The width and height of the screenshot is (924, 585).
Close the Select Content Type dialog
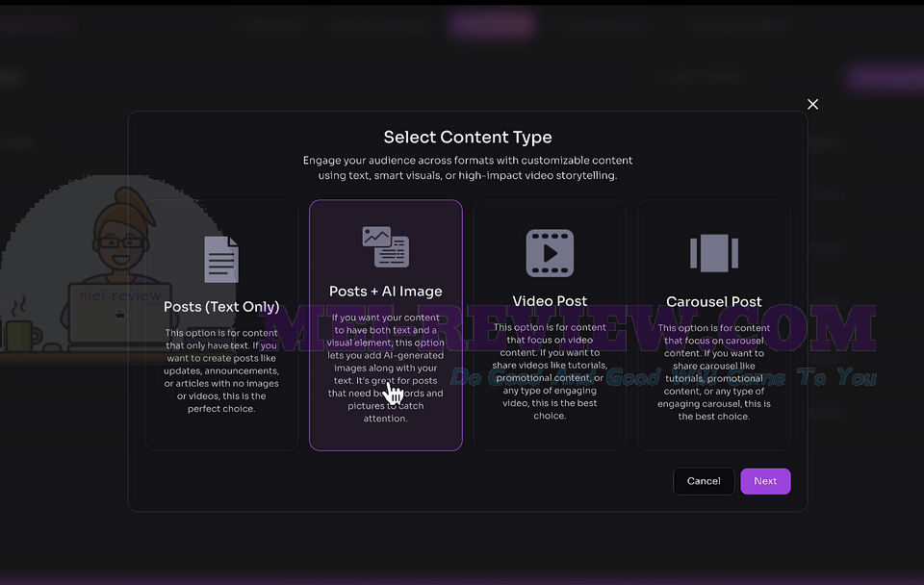(812, 104)
